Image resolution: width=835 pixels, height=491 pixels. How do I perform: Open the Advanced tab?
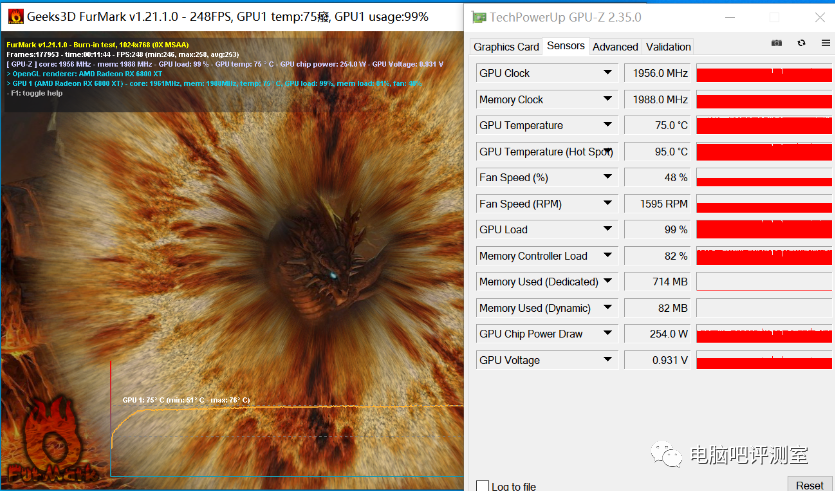pos(615,47)
